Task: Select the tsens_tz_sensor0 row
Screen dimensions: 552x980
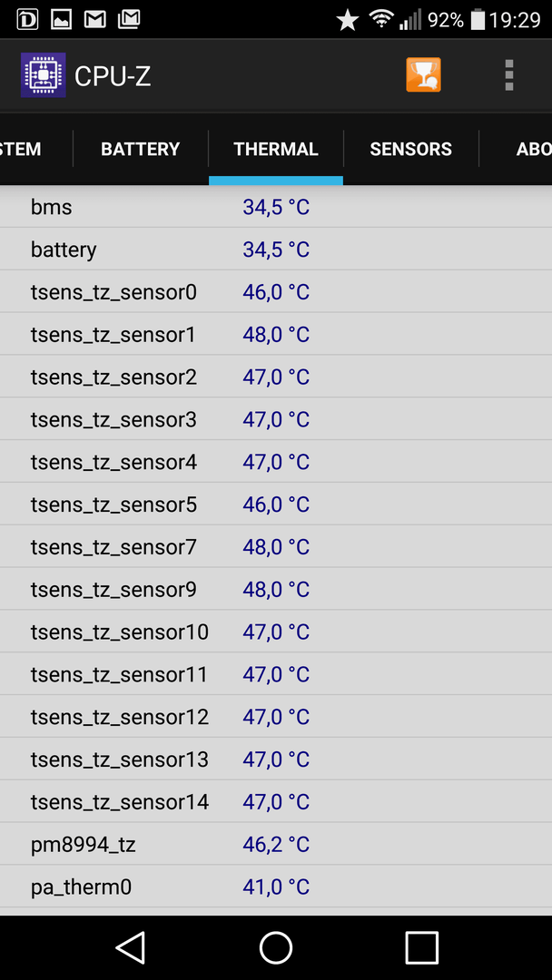Action: click(x=276, y=292)
